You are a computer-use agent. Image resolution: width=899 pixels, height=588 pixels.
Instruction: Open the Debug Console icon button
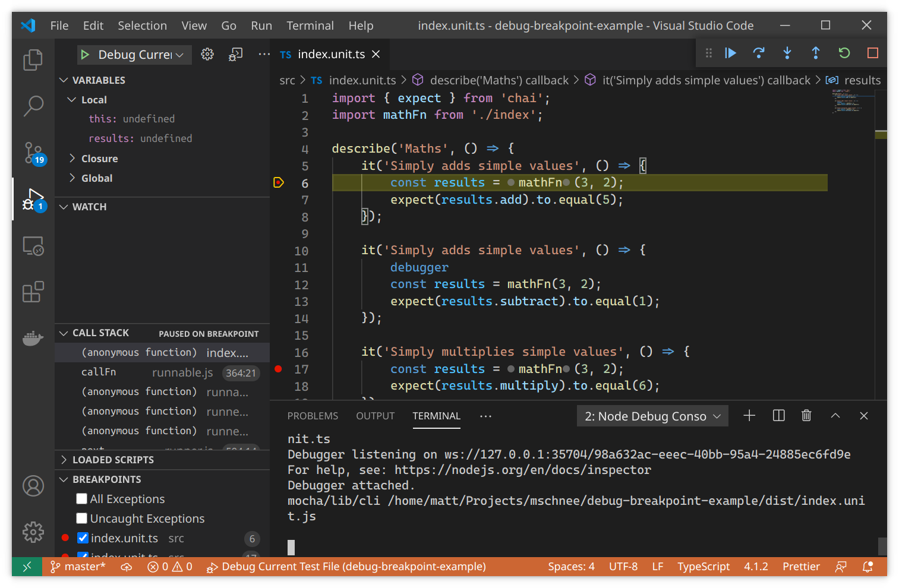coord(236,54)
